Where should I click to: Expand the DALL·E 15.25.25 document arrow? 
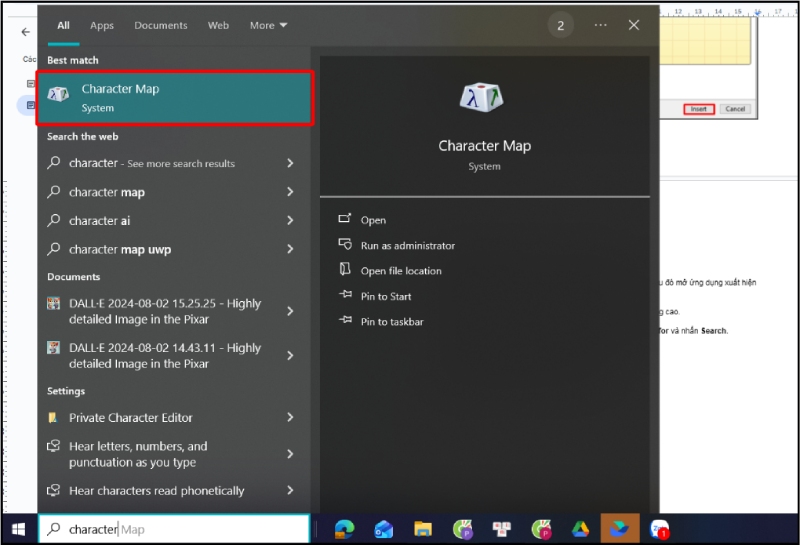(x=290, y=311)
